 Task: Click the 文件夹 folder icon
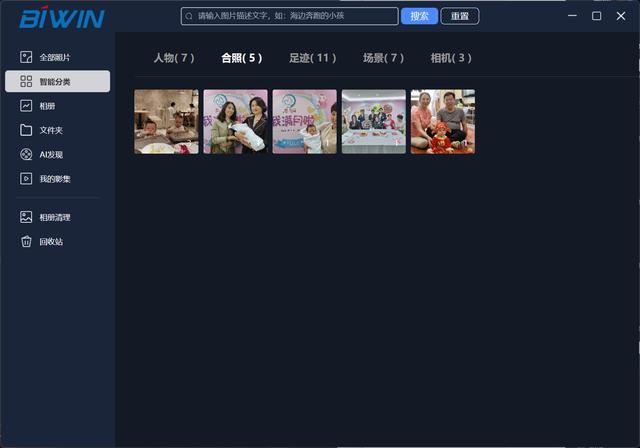[x=26, y=130]
